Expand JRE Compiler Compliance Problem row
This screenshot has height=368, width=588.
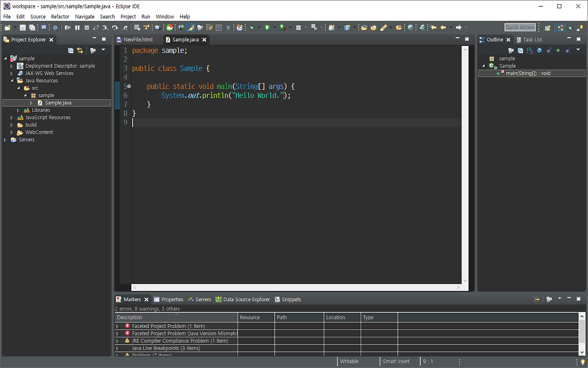coord(118,341)
